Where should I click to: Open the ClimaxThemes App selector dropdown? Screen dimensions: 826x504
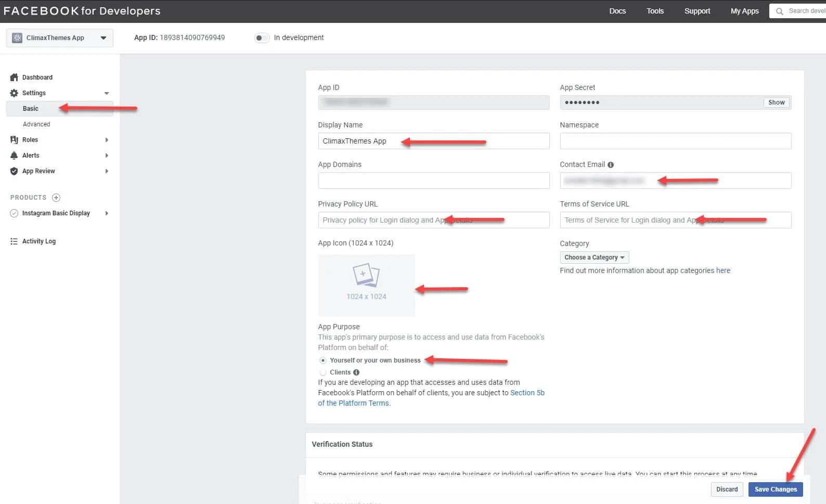coord(60,38)
